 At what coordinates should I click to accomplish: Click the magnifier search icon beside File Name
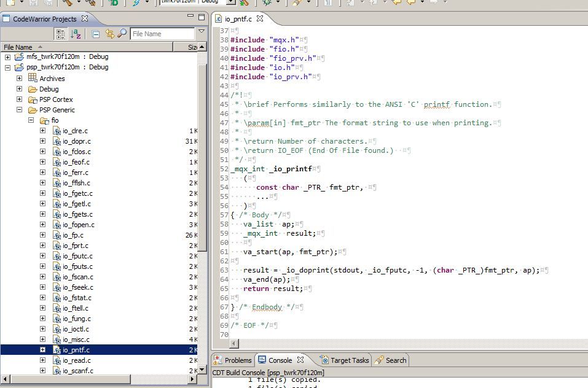click(122, 33)
